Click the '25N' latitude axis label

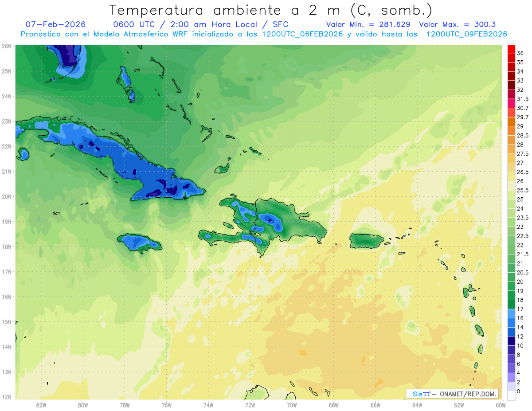[6, 71]
